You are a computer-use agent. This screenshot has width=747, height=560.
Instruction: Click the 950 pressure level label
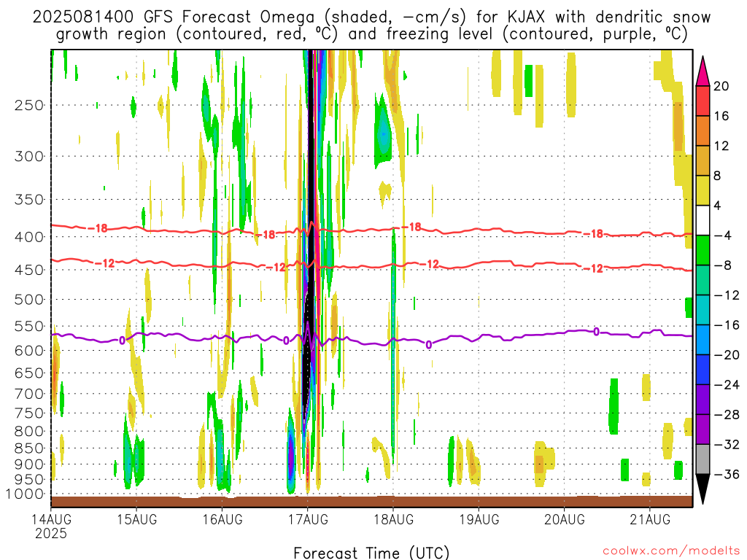[x=29, y=480]
